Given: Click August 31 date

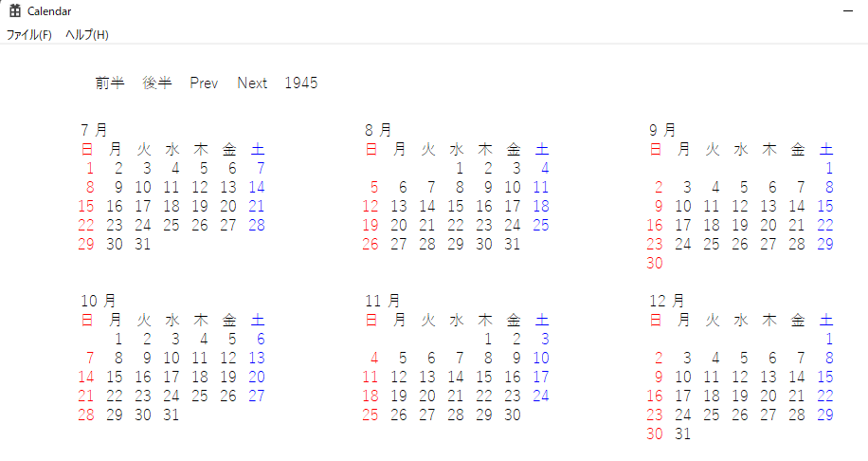Looking at the screenshot, I should tap(513, 244).
